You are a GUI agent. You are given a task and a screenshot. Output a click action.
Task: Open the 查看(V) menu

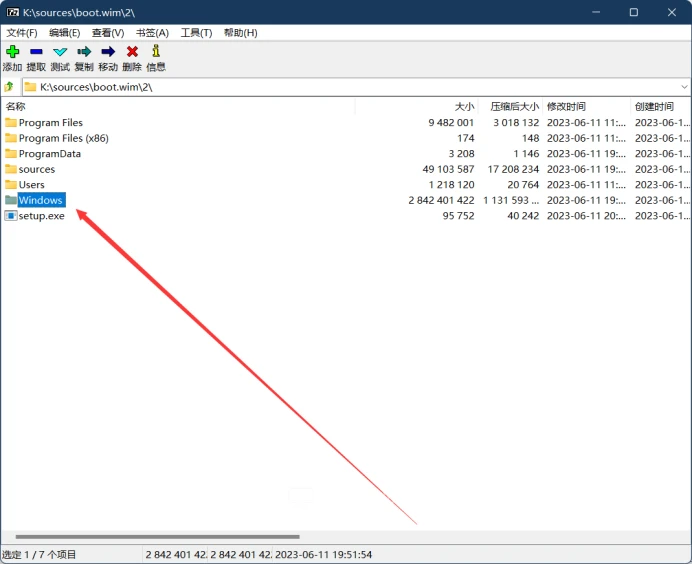(x=108, y=33)
